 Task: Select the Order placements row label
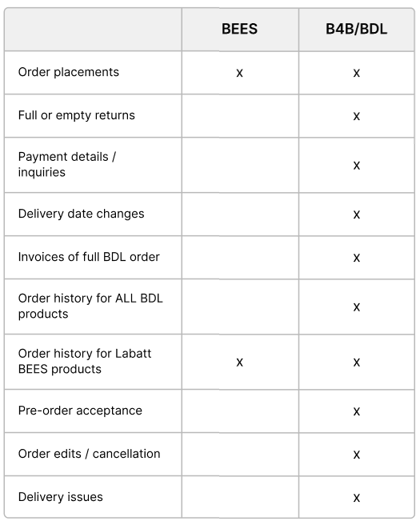(68, 72)
